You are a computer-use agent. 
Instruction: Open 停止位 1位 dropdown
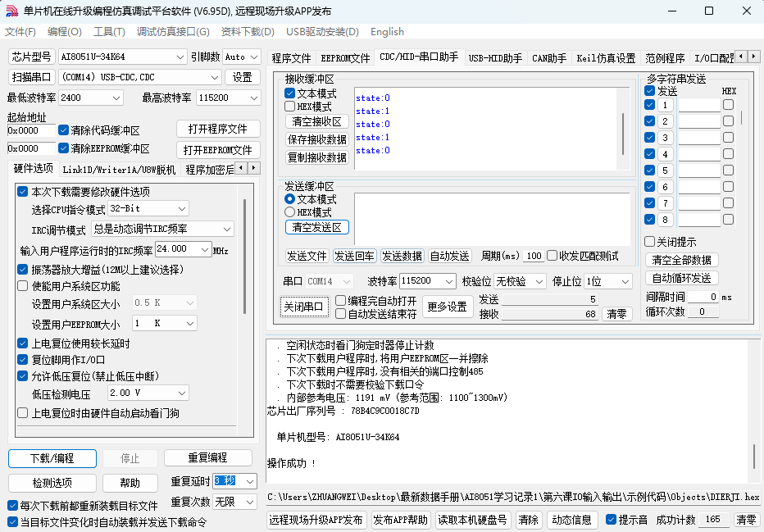coord(608,281)
